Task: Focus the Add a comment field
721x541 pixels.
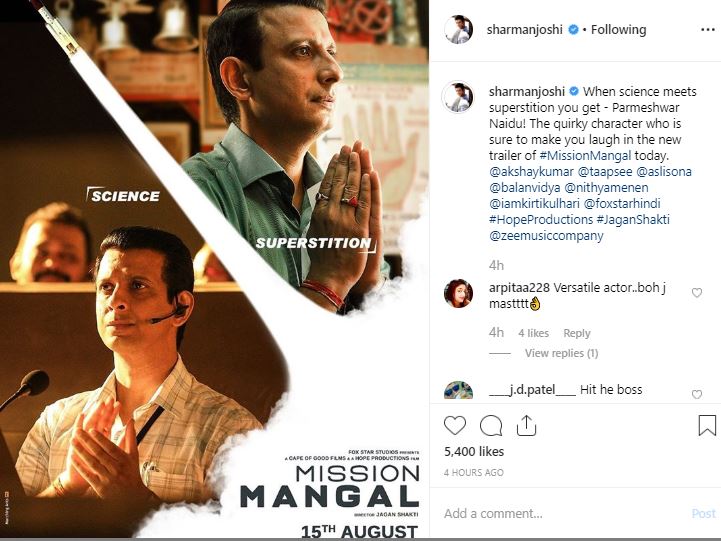Action: (x=560, y=513)
